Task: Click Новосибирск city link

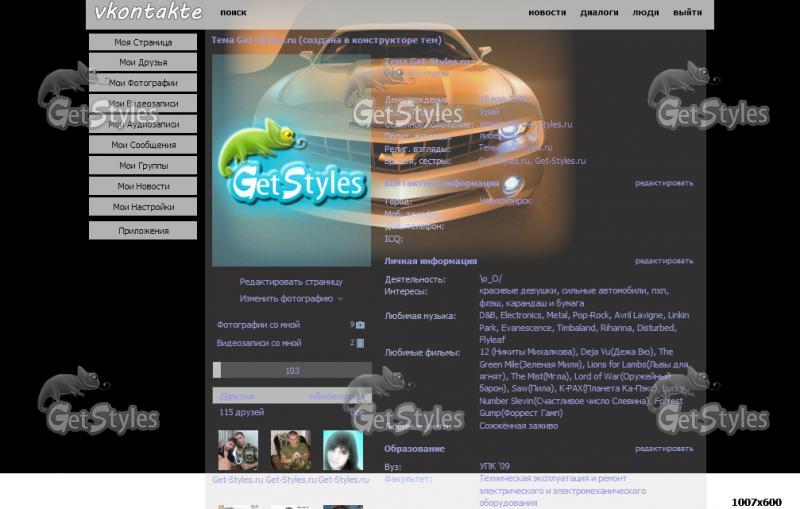Action: (505, 201)
